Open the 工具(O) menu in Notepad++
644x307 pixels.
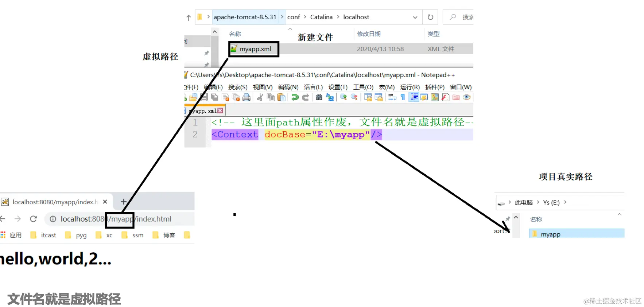tap(363, 87)
